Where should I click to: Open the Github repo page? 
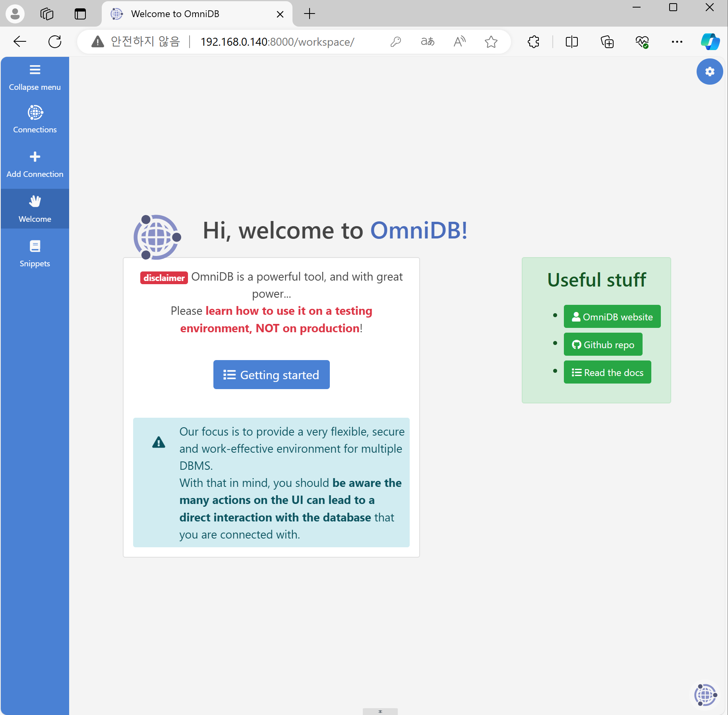[x=603, y=344]
